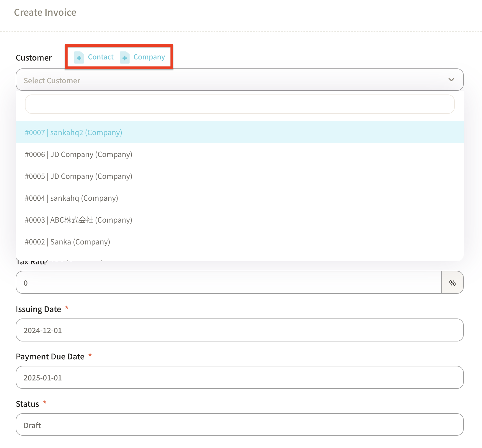Click into the Tax Rate field
The width and height of the screenshot is (482, 448).
pos(228,283)
